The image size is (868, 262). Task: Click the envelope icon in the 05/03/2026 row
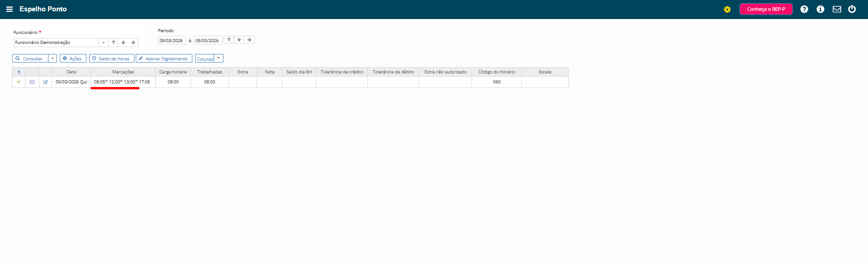tap(32, 82)
